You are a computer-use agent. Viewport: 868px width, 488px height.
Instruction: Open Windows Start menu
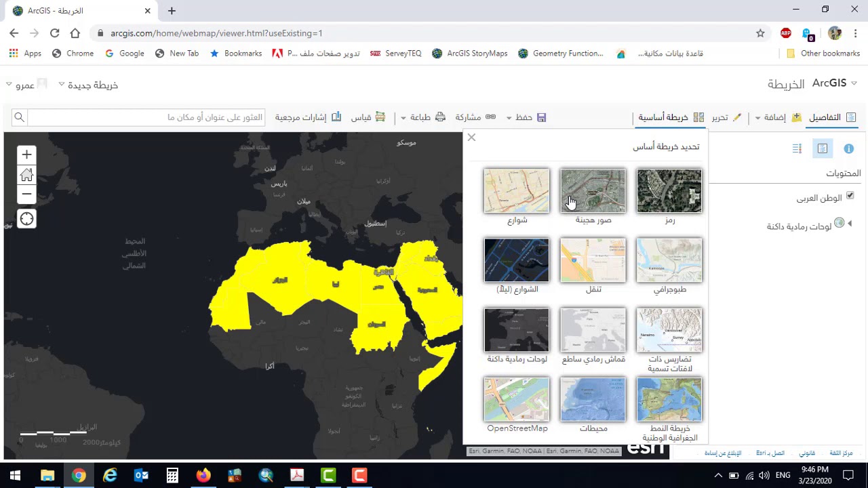(x=15, y=476)
